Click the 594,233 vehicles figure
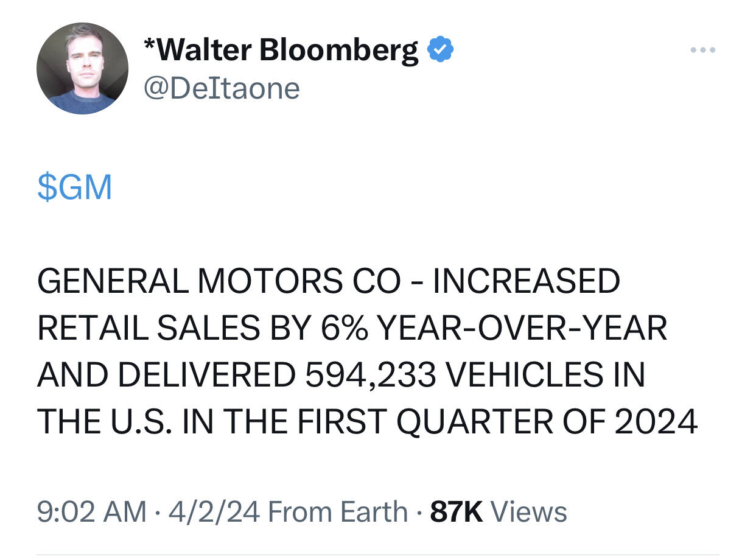The image size is (756, 557). 371,374
